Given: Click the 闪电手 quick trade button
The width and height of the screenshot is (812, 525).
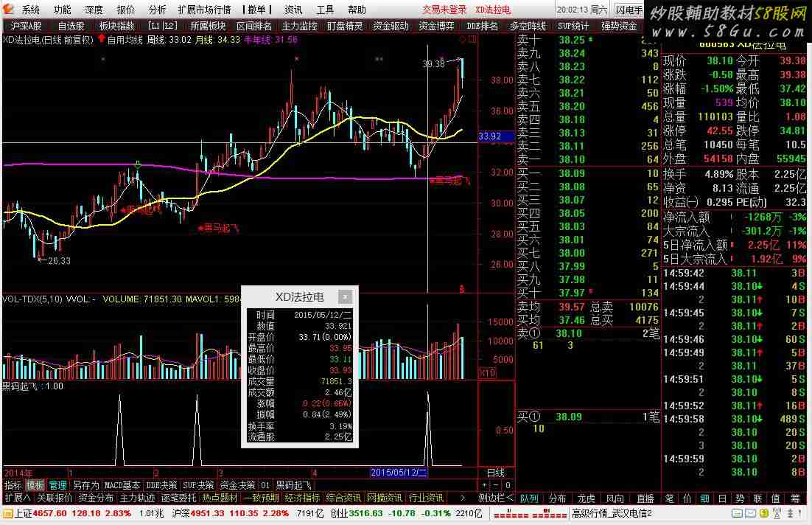Looking at the screenshot, I should tap(629, 10).
